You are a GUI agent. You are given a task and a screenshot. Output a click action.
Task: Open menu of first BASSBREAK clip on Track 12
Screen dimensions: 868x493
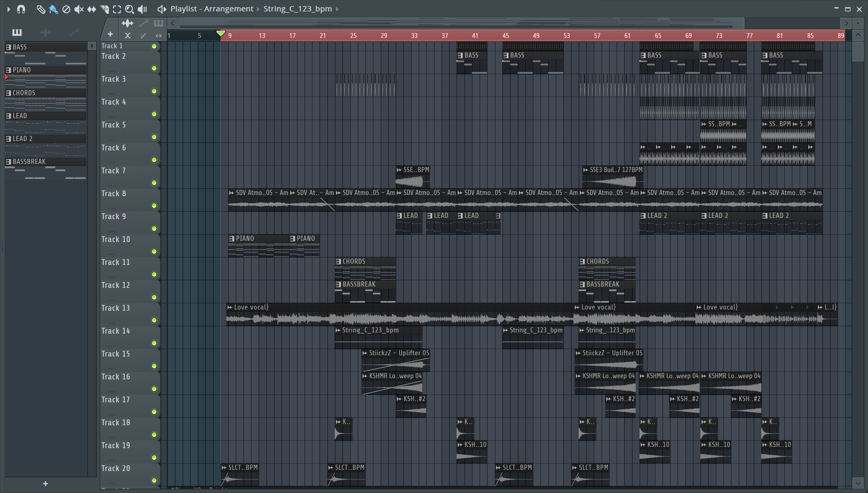(338, 284)
